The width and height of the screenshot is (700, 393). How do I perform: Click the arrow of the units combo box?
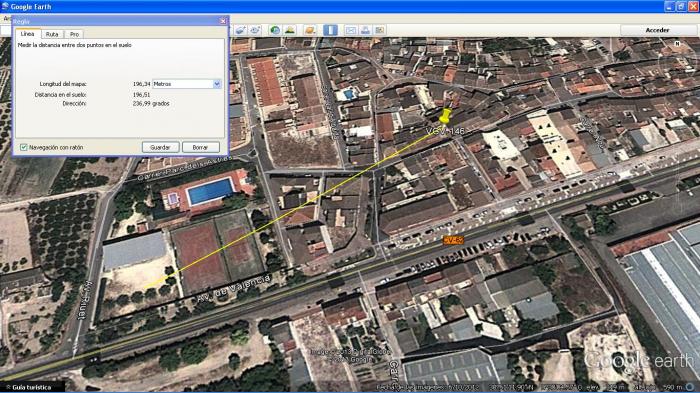click(217, 84)
